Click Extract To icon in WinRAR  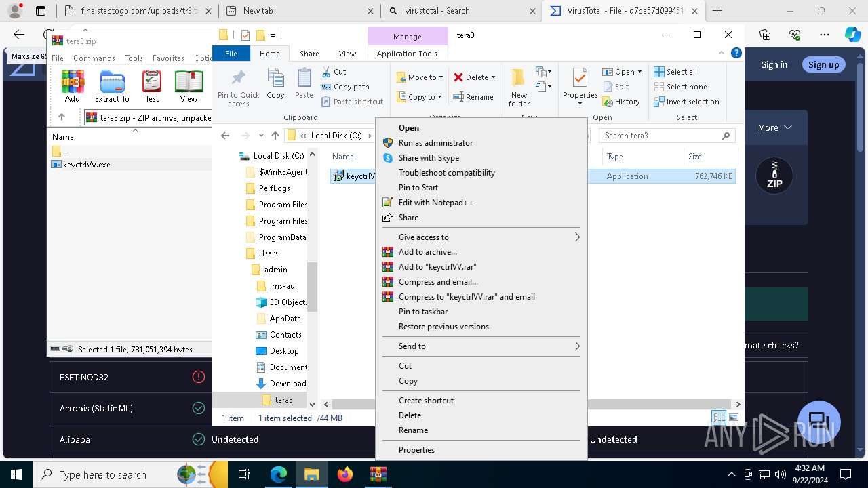point(112,87)
